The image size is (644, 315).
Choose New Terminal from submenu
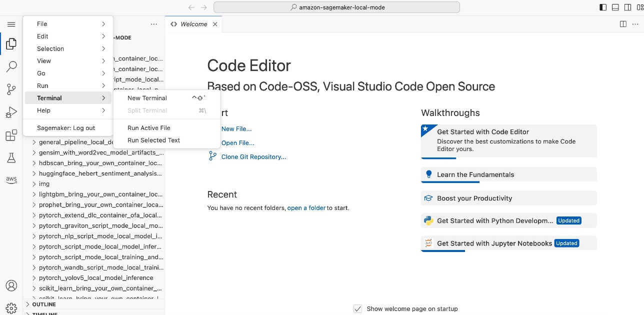167,98
